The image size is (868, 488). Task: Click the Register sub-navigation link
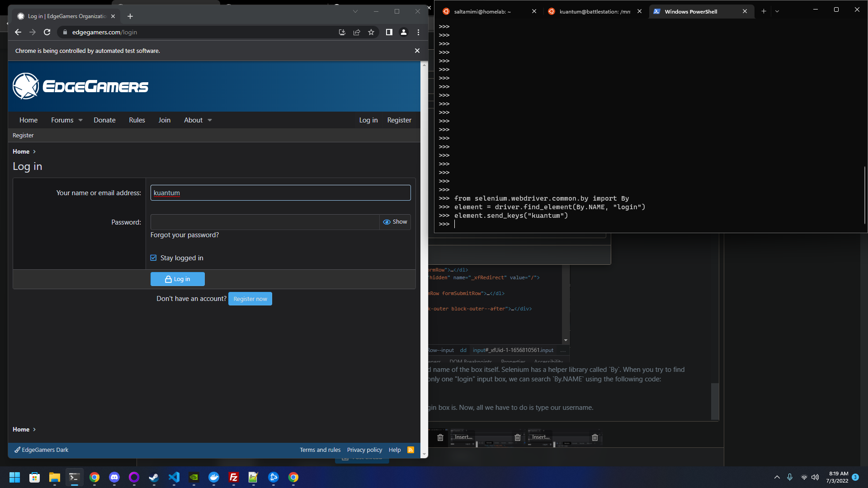coord(23,135)
